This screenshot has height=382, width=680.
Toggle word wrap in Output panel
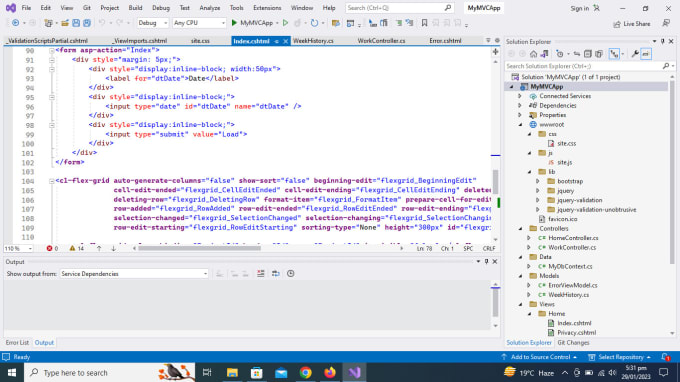coord(276,274)
